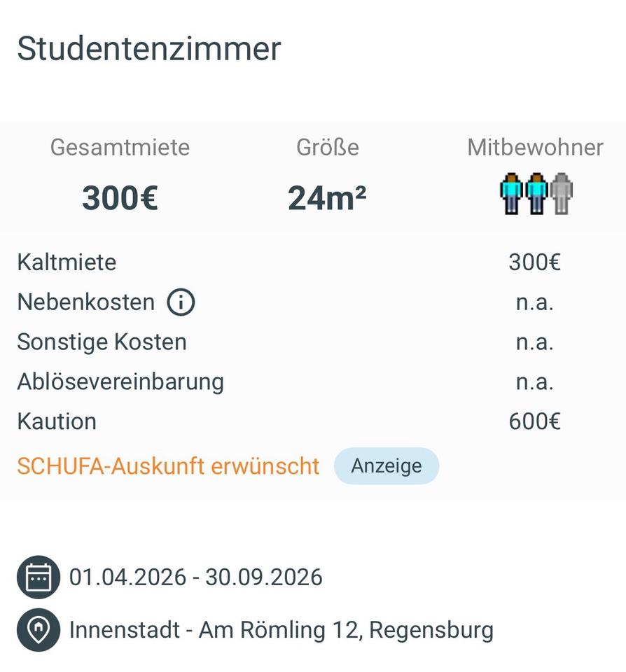Tap the Nebenkosten info icon

[181, 302]
